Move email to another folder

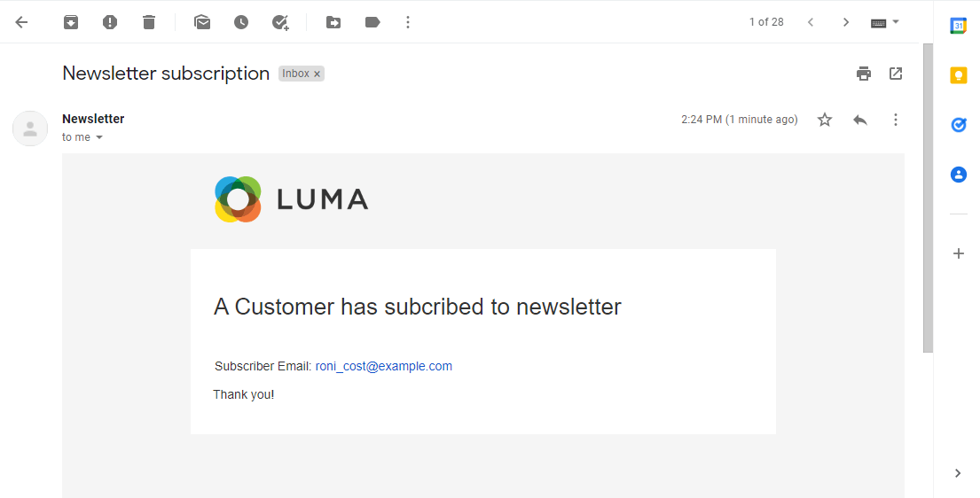tap(333, 22)
